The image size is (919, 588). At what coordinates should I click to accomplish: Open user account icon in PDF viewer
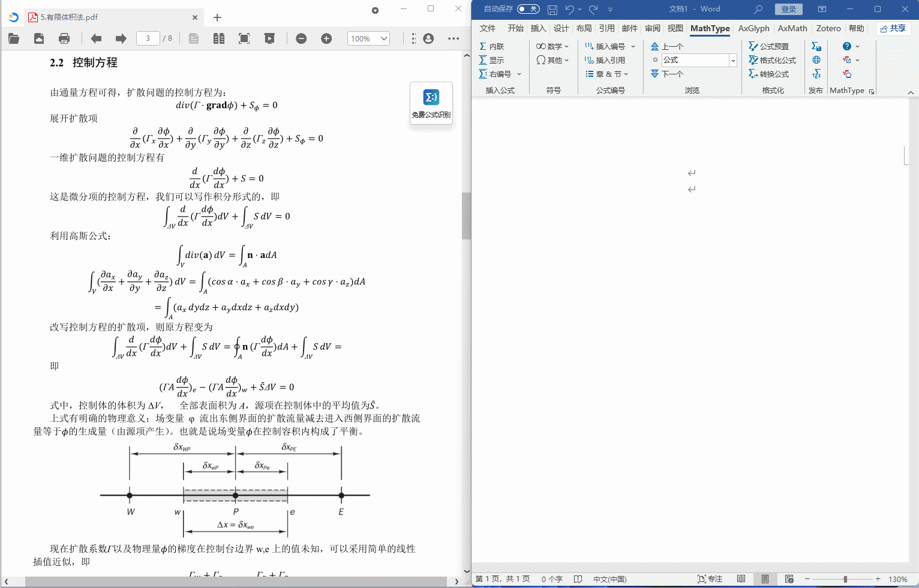[x=428, y=38]
